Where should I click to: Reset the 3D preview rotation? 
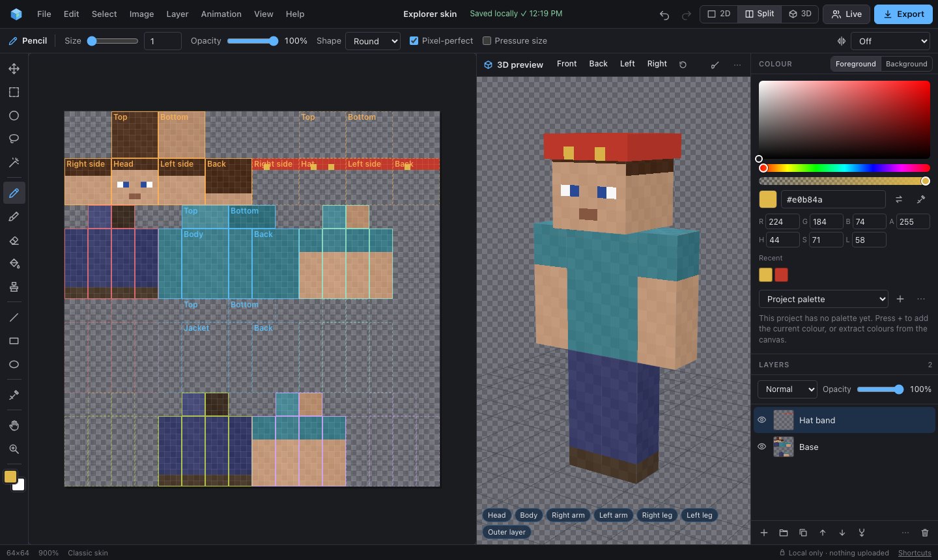pyautogui.click(x=683, y=64)
